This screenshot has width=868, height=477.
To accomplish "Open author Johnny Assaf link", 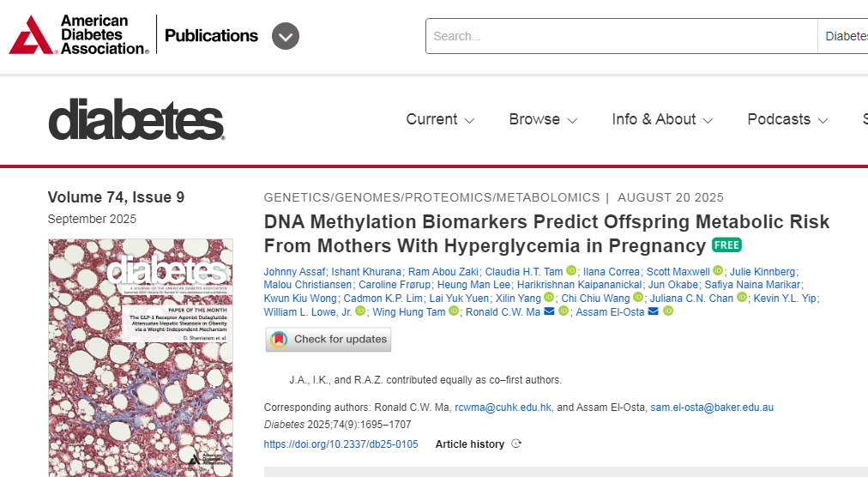I will click(x=294, y=271).
